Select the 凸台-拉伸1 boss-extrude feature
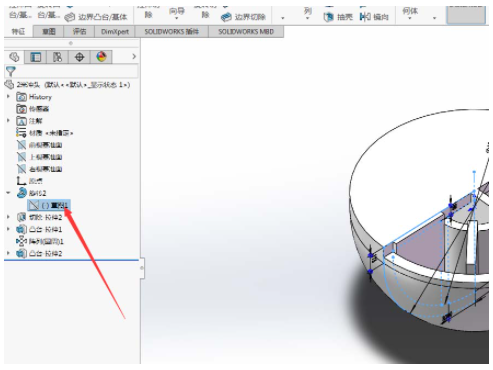 (x=39, y=229)
